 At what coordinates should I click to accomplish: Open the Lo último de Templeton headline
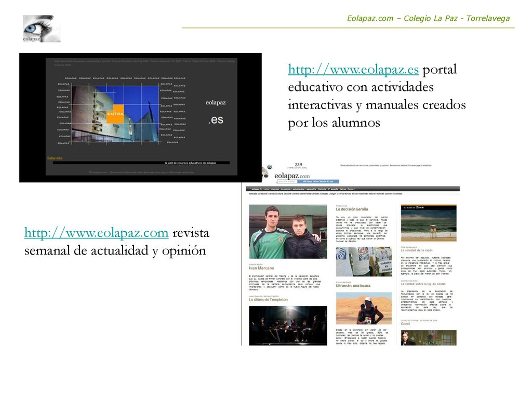coord(269,300)
